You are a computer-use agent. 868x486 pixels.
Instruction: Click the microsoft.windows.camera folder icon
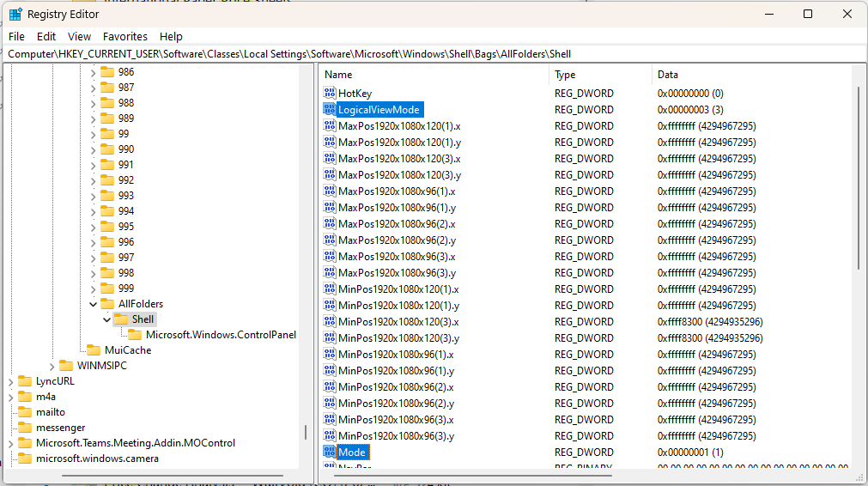pos(25,459)
